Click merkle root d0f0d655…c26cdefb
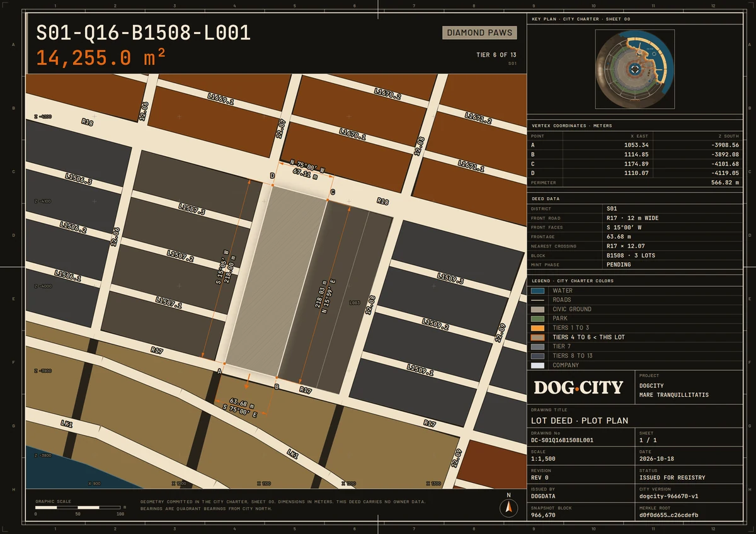 pyautogui.click(x=668, y=514)
